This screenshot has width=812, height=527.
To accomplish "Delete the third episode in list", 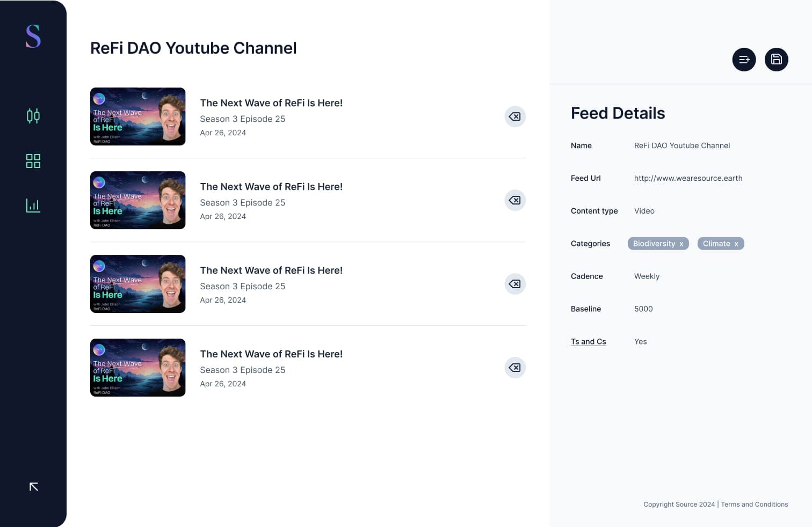I will (514, 284).
